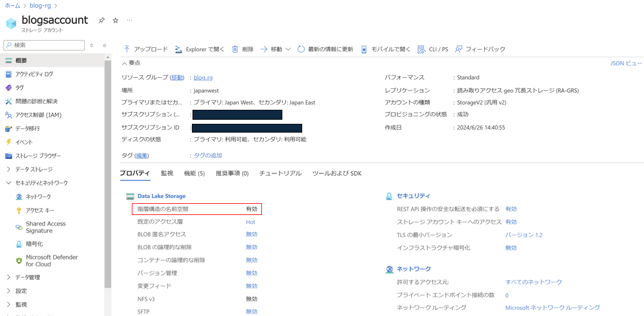Click 無効 for コンテナーの論理的な削除
The image size is (644, 316).
point(252,260)
